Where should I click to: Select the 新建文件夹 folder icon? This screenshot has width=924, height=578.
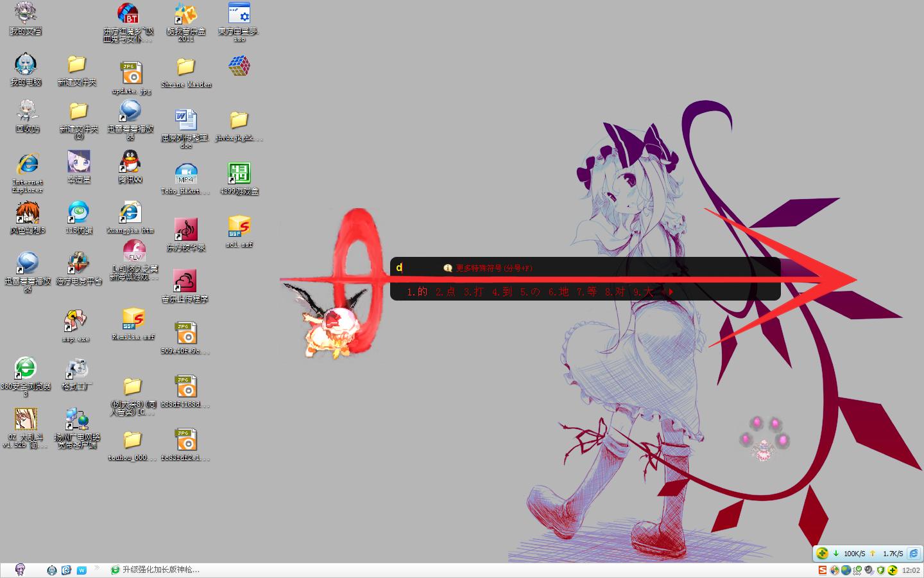tap(77, 70)
